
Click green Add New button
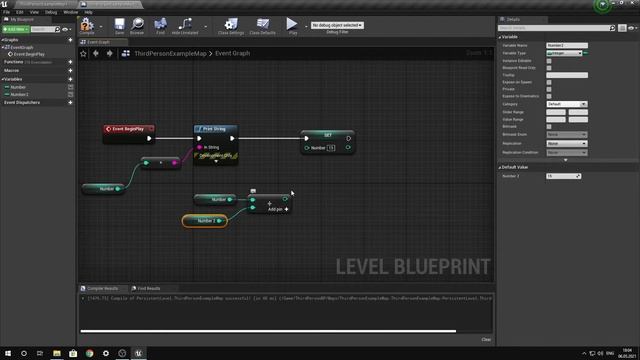(x=16, y=29)
